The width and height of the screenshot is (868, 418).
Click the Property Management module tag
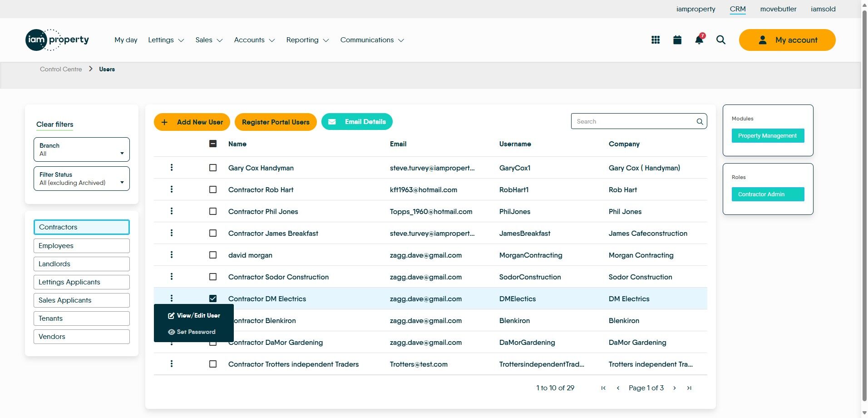(x=767, y=136)
